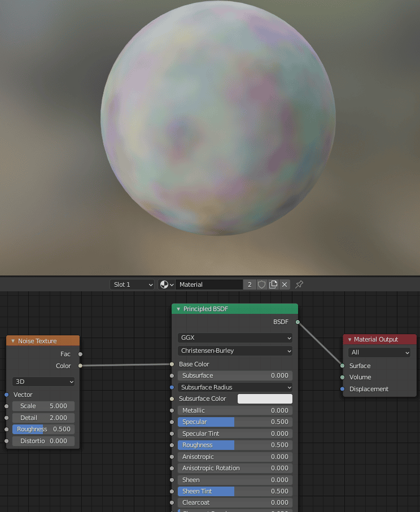
Task: Open the Christensen-Burley subsurface method dropdown
Action: [235, 351]
